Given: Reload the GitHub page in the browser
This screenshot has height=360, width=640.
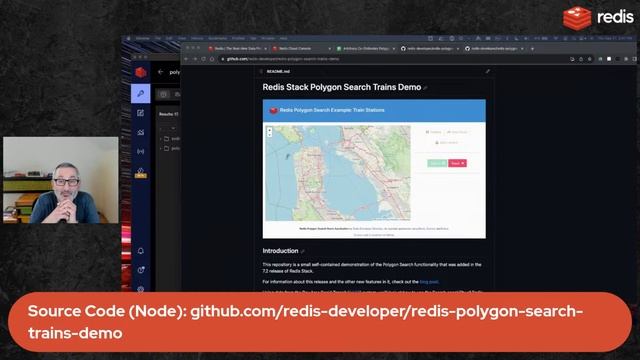Looking at the screenshot, I should coord(203,59).
